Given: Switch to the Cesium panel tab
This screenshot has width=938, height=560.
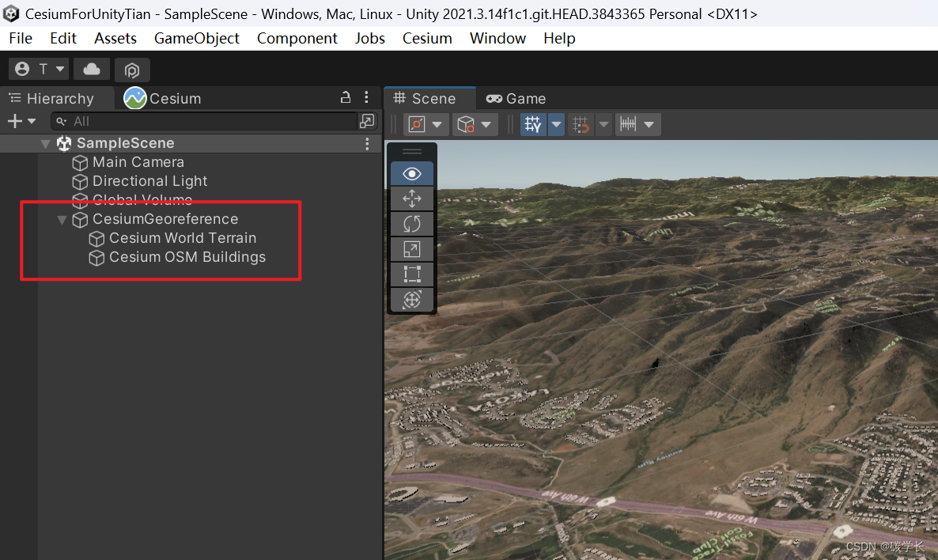Looking at the screenshot, I should point(163,98).
